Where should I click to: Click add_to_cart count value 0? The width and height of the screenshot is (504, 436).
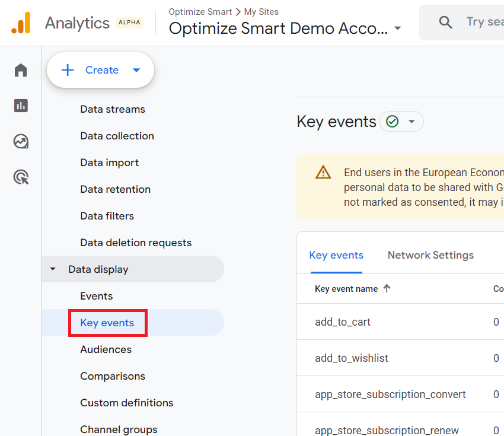click(496, 322)
